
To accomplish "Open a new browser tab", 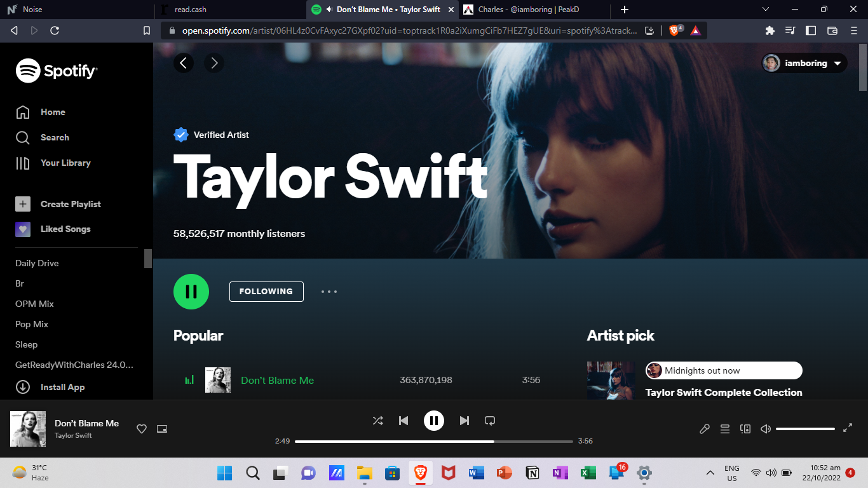I will coord(625,10).
